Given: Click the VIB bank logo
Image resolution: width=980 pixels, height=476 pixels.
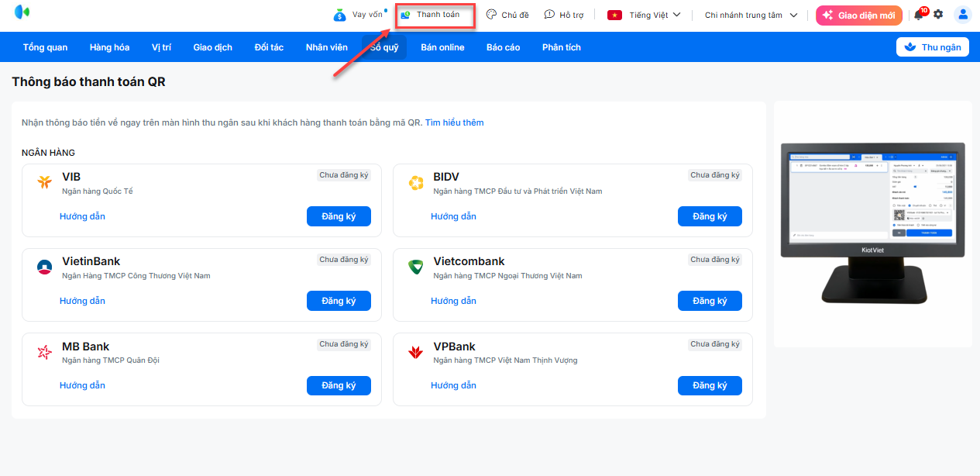Looking at the screenshot, I should coord(44,183).
